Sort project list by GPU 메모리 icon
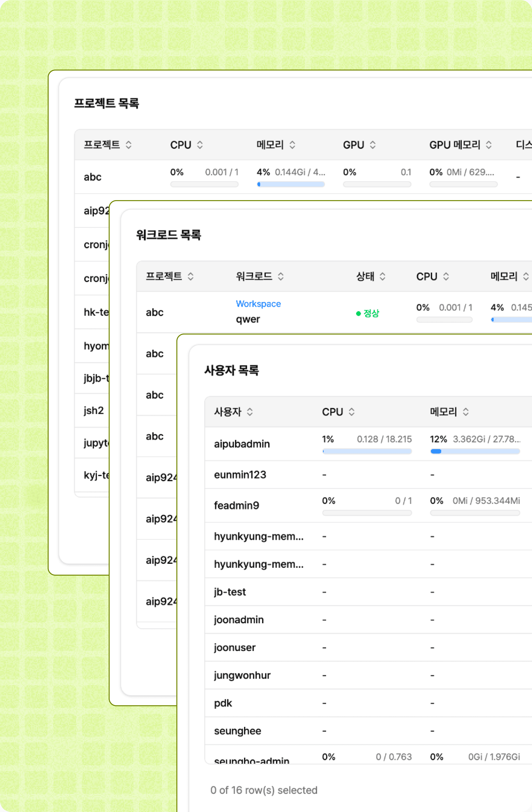The width and height of the screenshot is (532, 812). click(489, 145)
